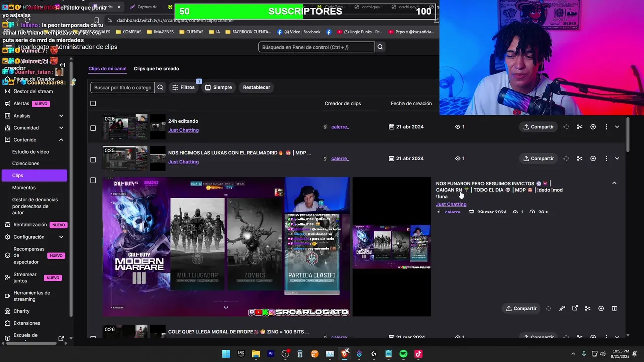This screenshot has height=362, width=644.
Task: Open Rentabilización in sidebar
Action: click(30, 225)
